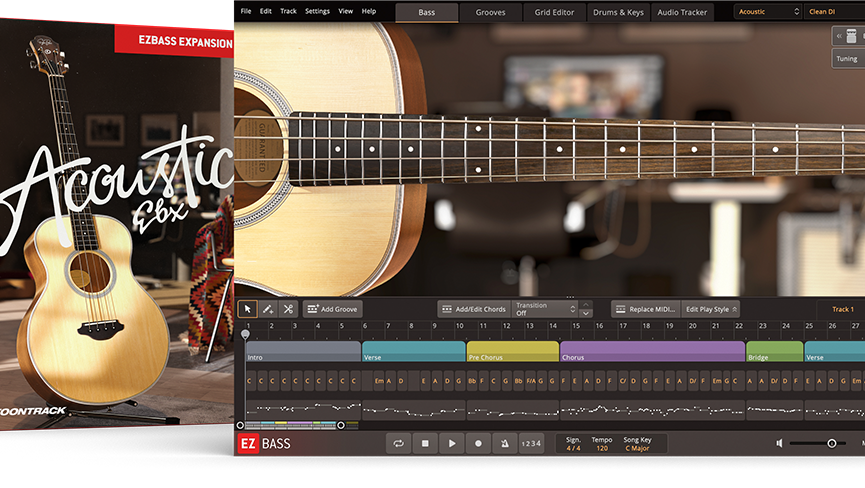Screen dimensions: 865x488
Task: Click bar number 10 on the ruler
Action: [x=459, y=326]
